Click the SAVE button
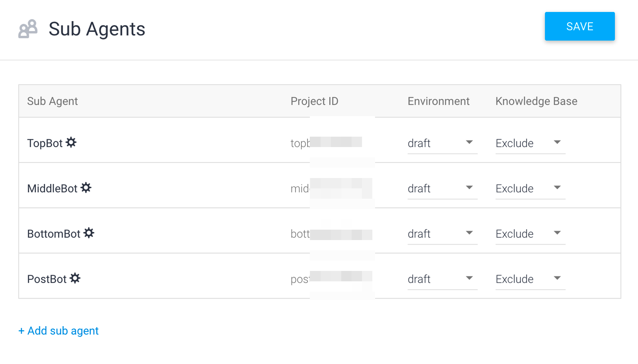The height and width of the screenshot is (364, 638). pyautogui.click(x=580, y=26)
